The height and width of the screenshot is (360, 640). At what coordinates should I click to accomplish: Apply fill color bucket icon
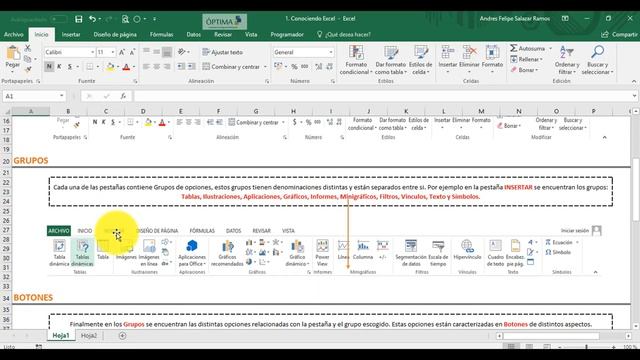point(109,67)
